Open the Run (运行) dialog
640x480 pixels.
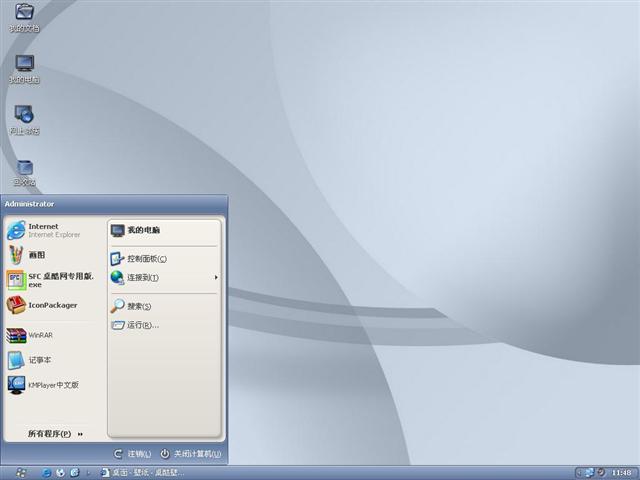click(x=164, y=325)
